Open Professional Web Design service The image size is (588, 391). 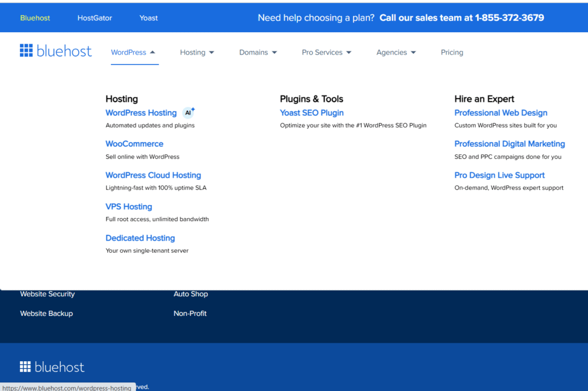[501, 113]
